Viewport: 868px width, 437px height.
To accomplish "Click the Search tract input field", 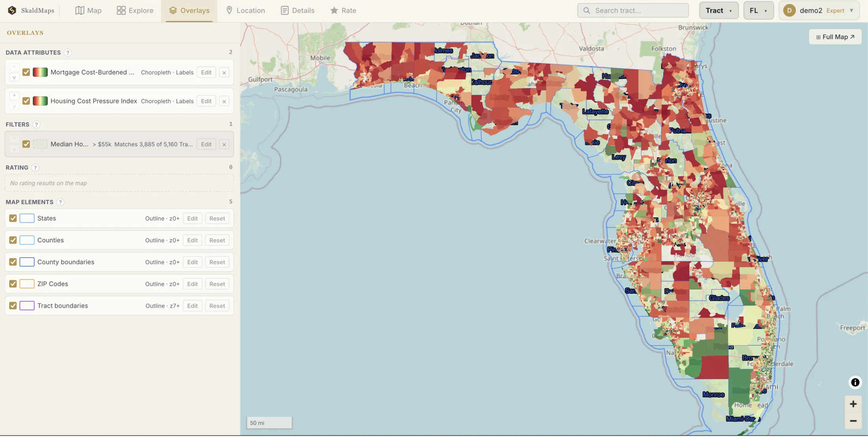I will click(x=633, y=10).
